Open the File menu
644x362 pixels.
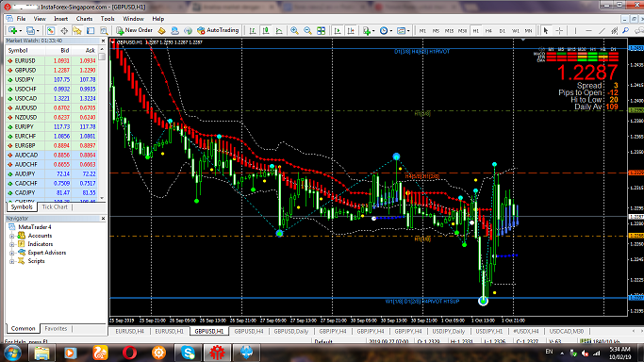click(21, 19)
